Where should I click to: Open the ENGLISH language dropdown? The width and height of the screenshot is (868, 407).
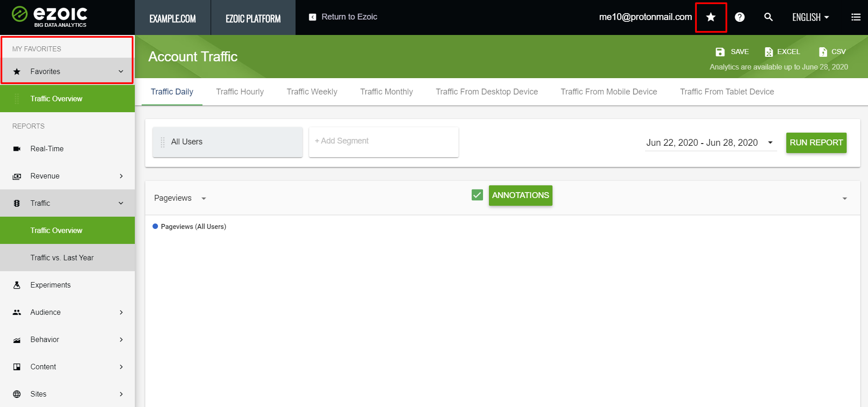810,17
